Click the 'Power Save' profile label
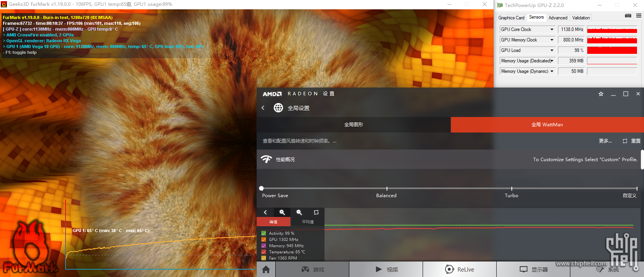The image size is (644, 277). (275, 196)
